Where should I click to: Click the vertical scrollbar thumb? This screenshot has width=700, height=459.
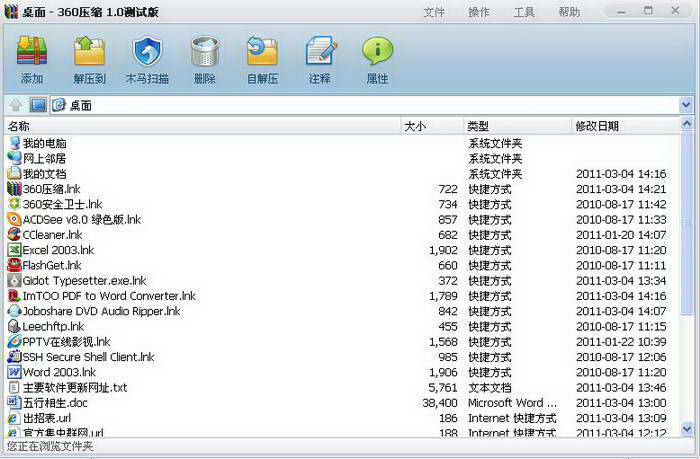click(x=687, y=223)
